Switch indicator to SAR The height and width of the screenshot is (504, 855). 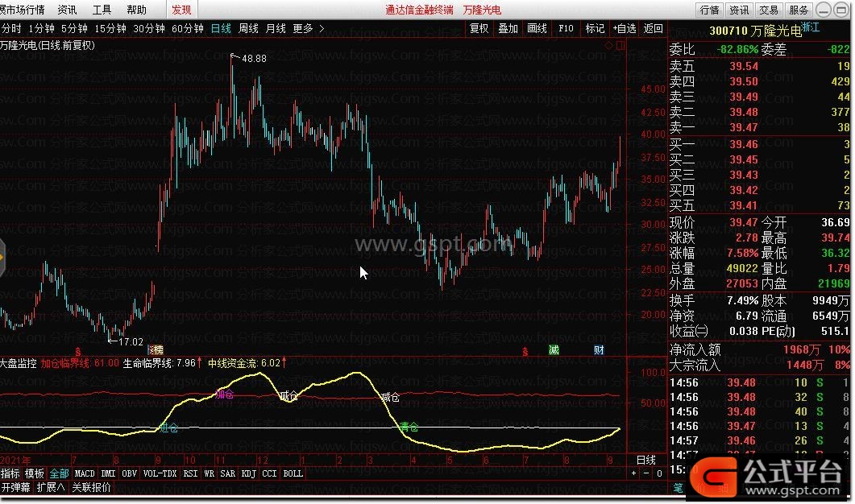228,473
